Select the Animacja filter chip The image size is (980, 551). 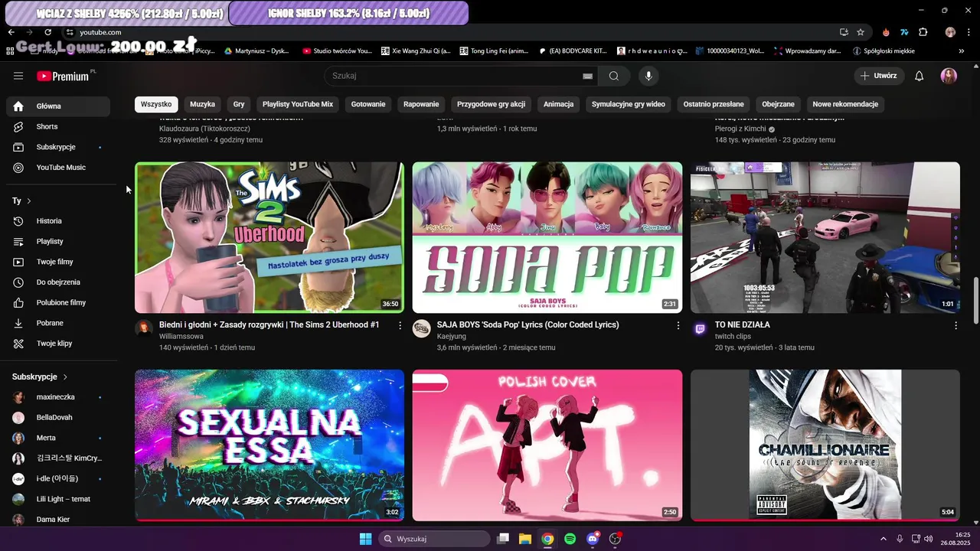coord(559,104)
